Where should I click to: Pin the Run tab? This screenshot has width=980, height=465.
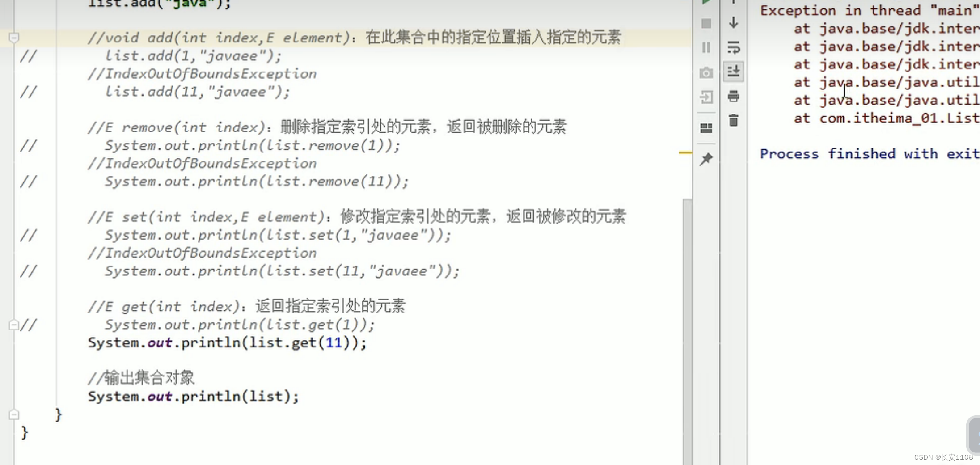[x=706, y=159]
